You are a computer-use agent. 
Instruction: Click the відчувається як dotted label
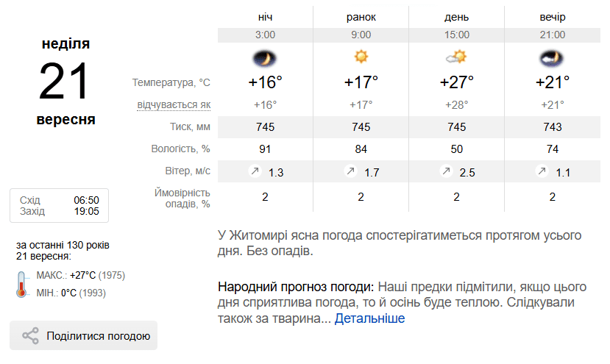click(x=174, y=104)
